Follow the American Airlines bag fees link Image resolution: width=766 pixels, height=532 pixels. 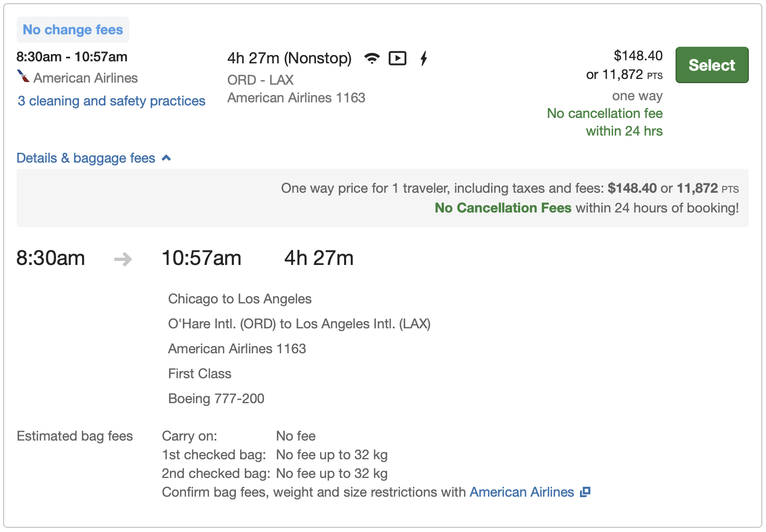pyautogui.click(x=522, y=491)
